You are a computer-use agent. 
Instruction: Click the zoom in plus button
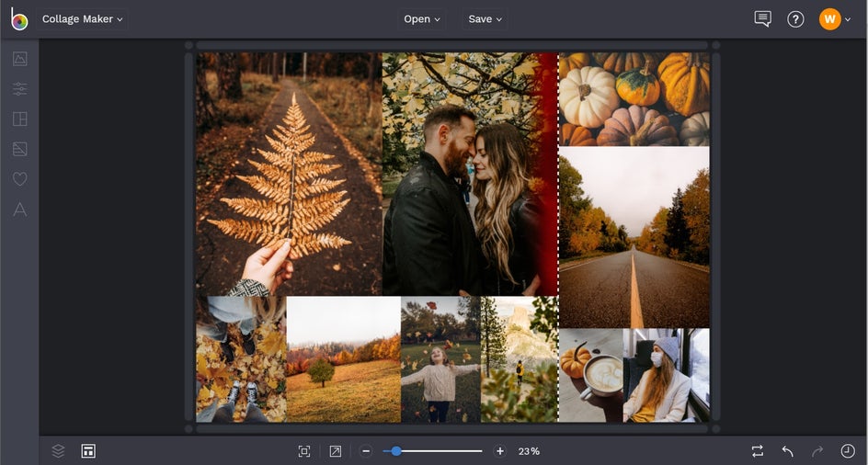click(x=500, y=451)
